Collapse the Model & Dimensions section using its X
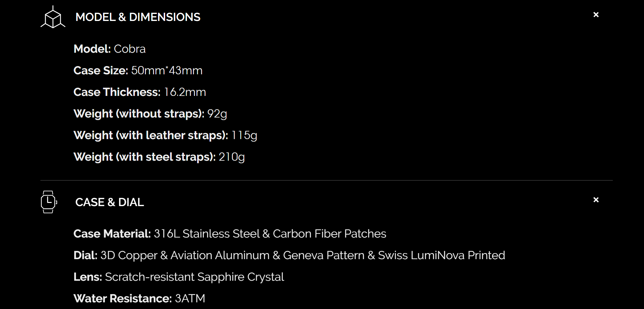Screen dimensions: 644x309 (x=596, y=15)
